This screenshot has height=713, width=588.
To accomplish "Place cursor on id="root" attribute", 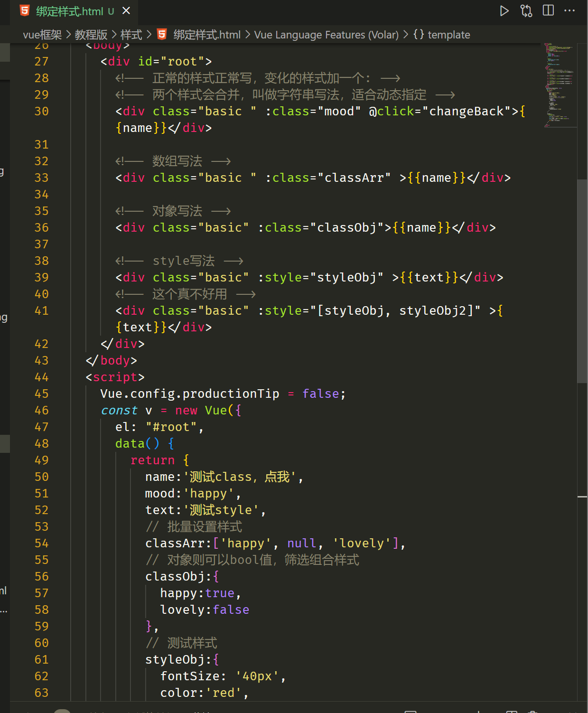I will pos(171,61).
